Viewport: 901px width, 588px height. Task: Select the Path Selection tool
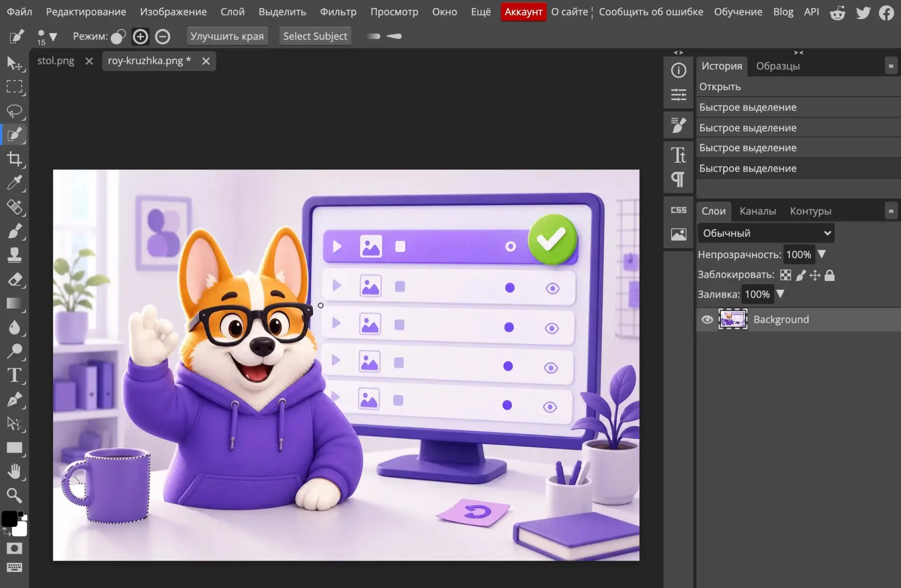pyautogui.click(x=15, y=423)
